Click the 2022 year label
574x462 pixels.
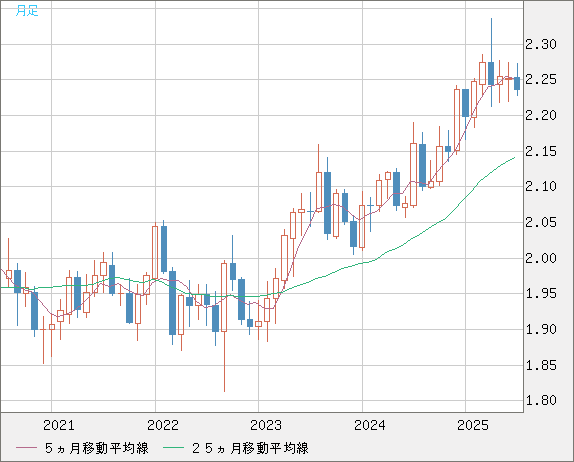coord(163,425)
